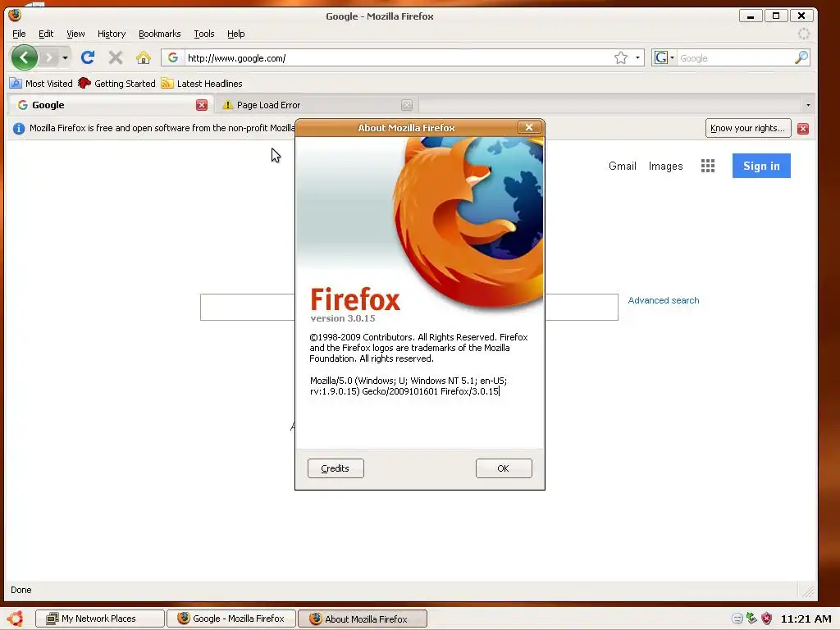Viewport: 840px width, 630px height.
Task: Click OK in About Mozilla Firefox dialog
Action: tap(503, 468)
